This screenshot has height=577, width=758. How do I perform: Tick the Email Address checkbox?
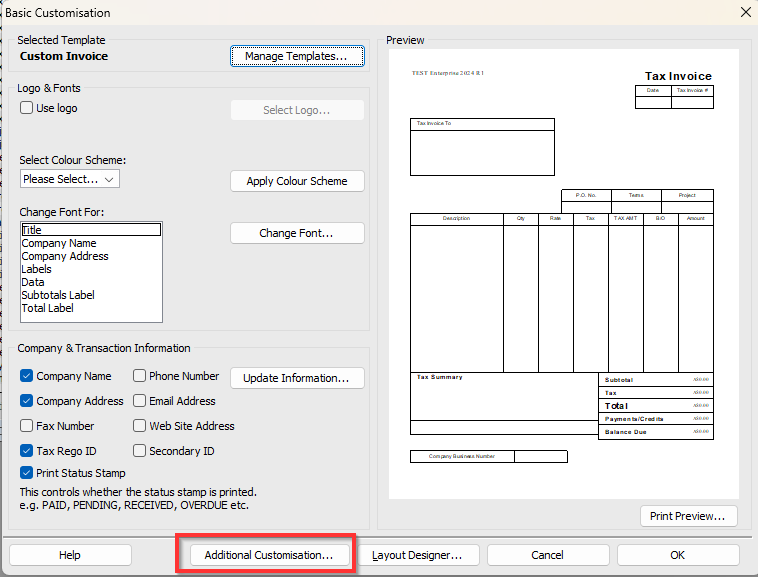(139, 401)
